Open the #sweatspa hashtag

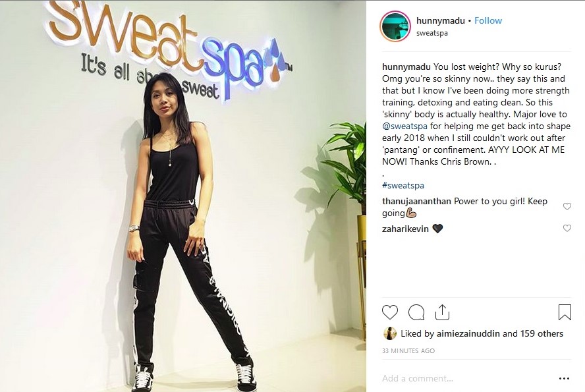403,185
